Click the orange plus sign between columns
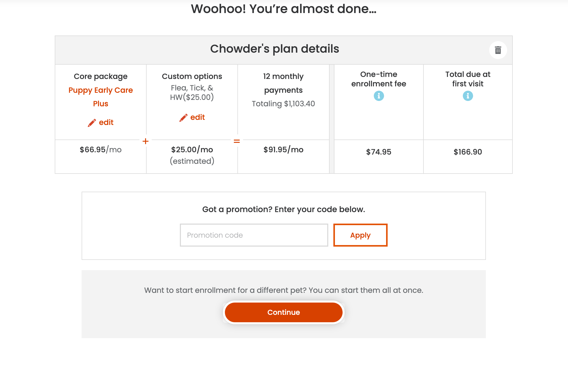 click(146, 141)
